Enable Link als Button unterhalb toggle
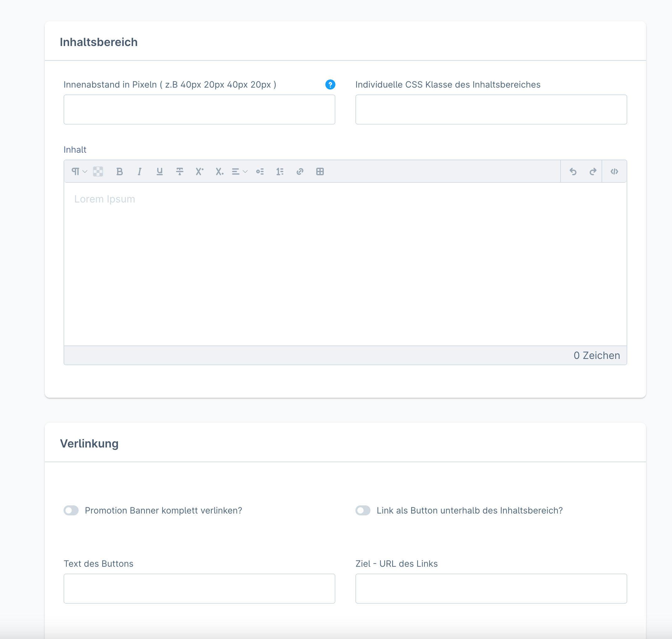672x639 pixels. tap(363, 510)
